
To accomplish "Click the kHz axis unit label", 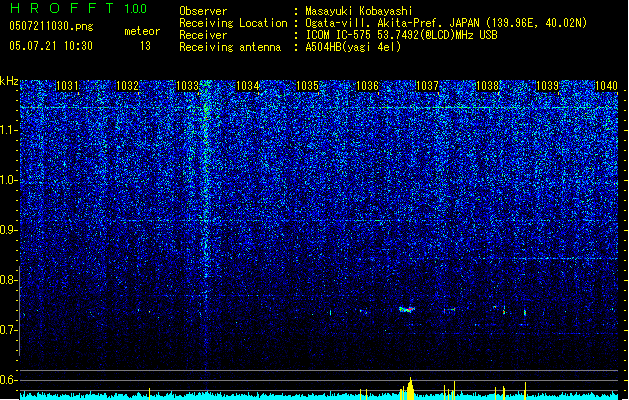I will coord(9,81).
